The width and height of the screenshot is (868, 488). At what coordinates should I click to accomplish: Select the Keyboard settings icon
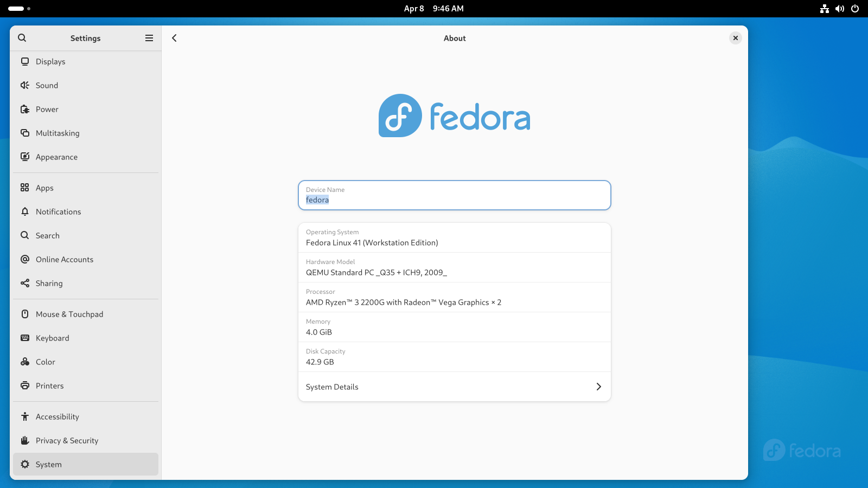(25, 338)
